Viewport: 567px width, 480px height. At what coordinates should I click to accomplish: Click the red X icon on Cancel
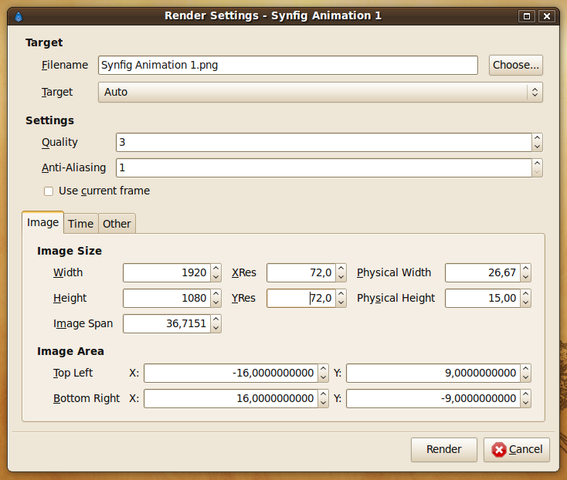tap(499, 450)
